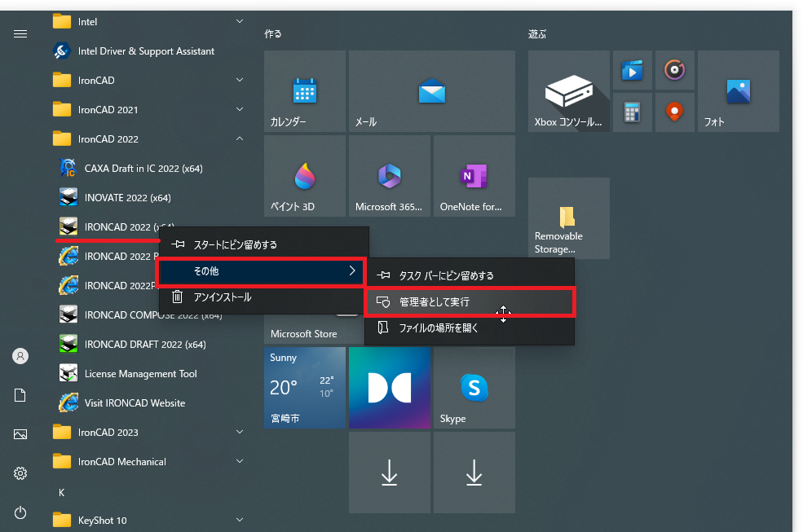The width and height of the screenshot is (803, 532).
Task: Expand the IronCAD folder chevron
Action: pyautogui.click(x=239, y=80)
